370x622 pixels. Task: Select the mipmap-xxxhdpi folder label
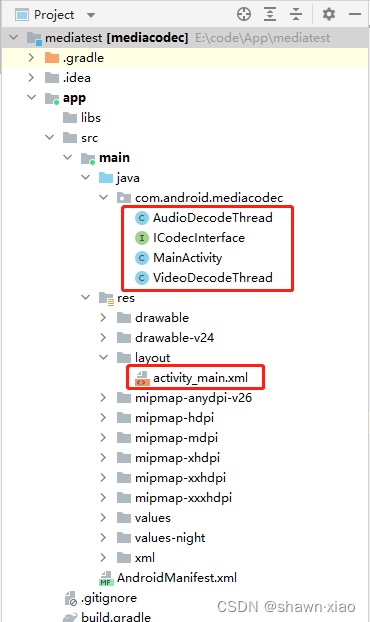pyautogui.click(x=183, y=498)
